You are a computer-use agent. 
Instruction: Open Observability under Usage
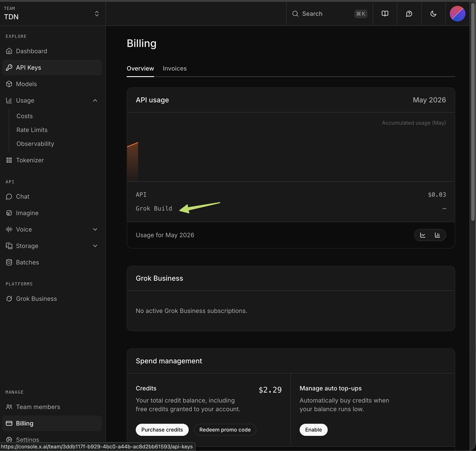[35, 144]
